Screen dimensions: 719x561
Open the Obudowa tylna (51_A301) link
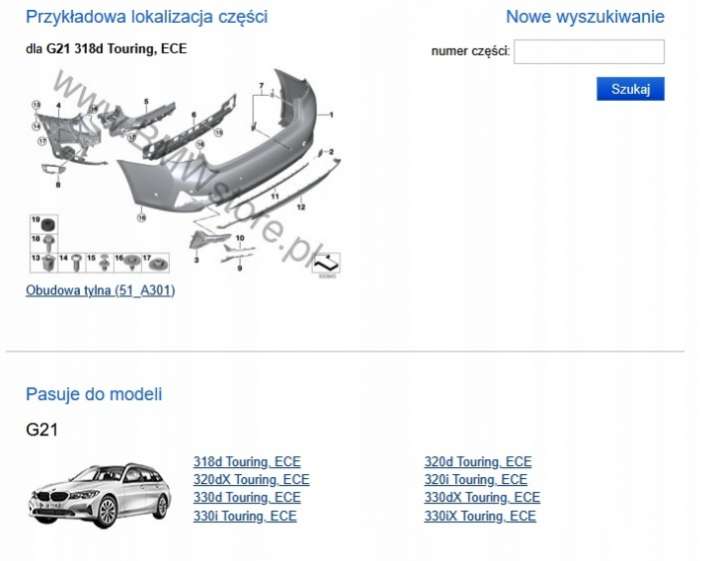click(x=100, y=290)
